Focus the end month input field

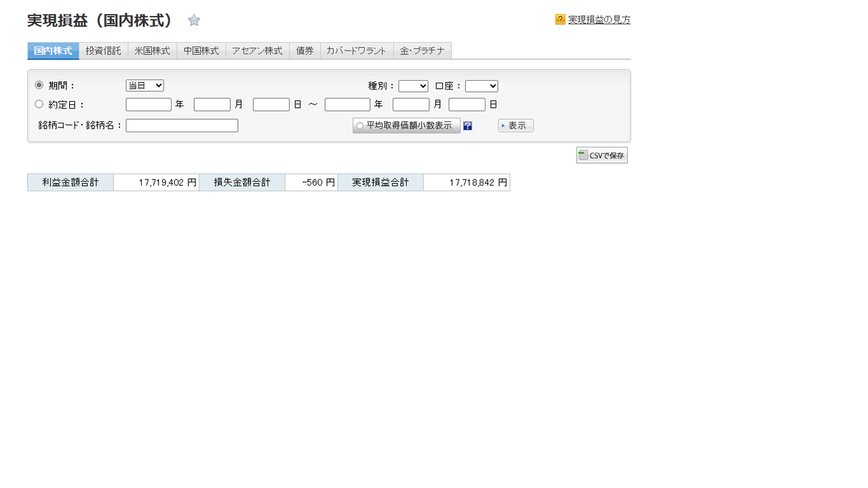[411, 104]
